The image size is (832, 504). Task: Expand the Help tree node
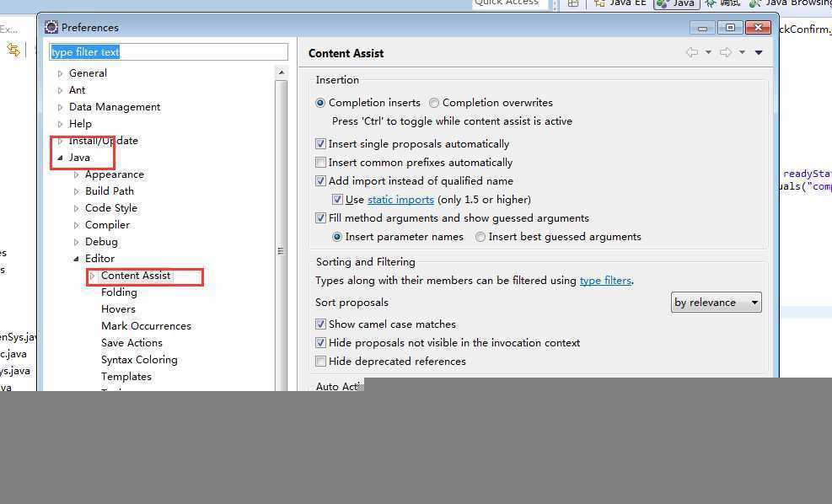(x=60, y=124)
